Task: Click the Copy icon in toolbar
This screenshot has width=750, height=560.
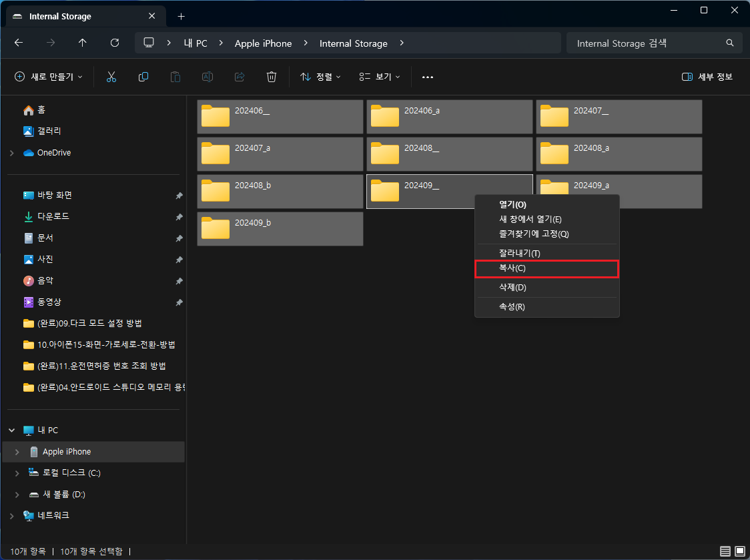Action: [143, 77]
